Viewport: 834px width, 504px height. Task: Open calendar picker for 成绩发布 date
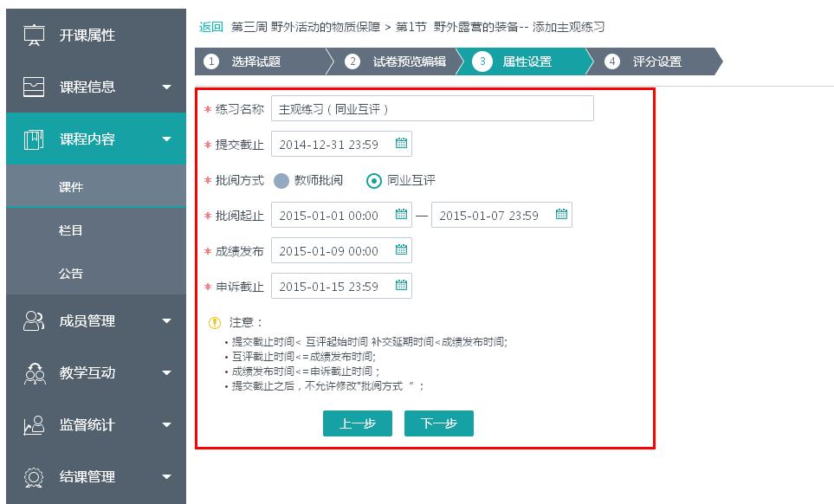pos(401,250)
